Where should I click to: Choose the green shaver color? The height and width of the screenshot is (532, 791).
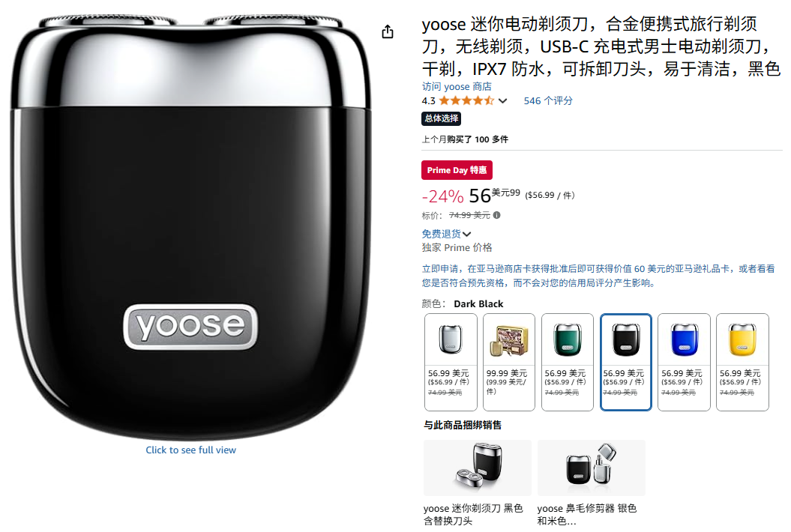[x=568, y=362]
